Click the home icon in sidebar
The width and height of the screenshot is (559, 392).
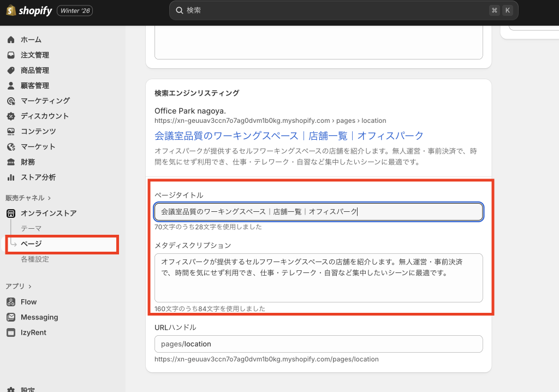tap(10, 40)
